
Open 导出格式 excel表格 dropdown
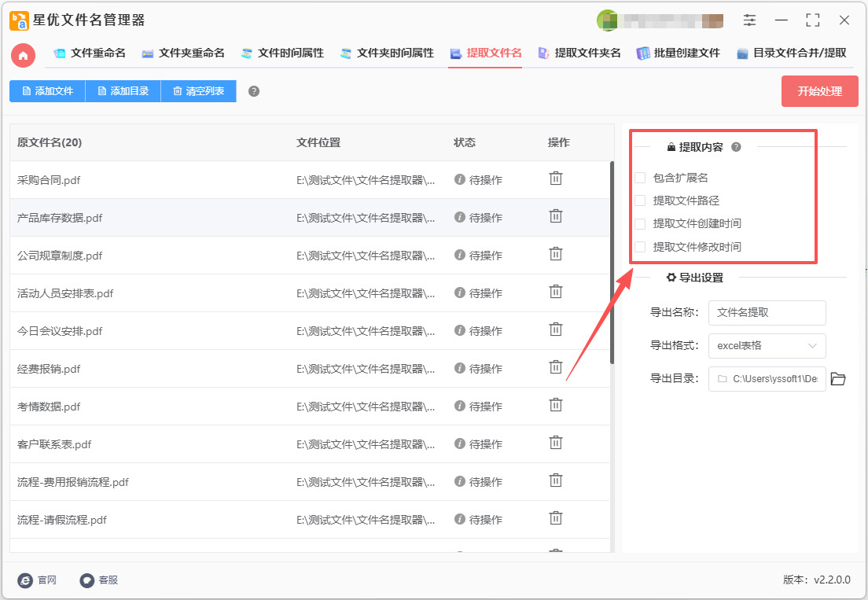pyautogui.click(x=767, y=346)
